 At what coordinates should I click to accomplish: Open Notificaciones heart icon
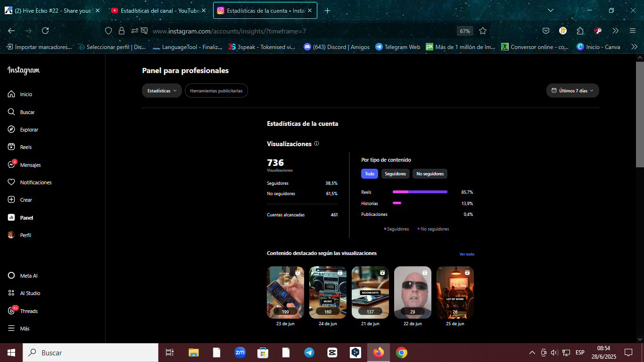click(x=11, y=182)
